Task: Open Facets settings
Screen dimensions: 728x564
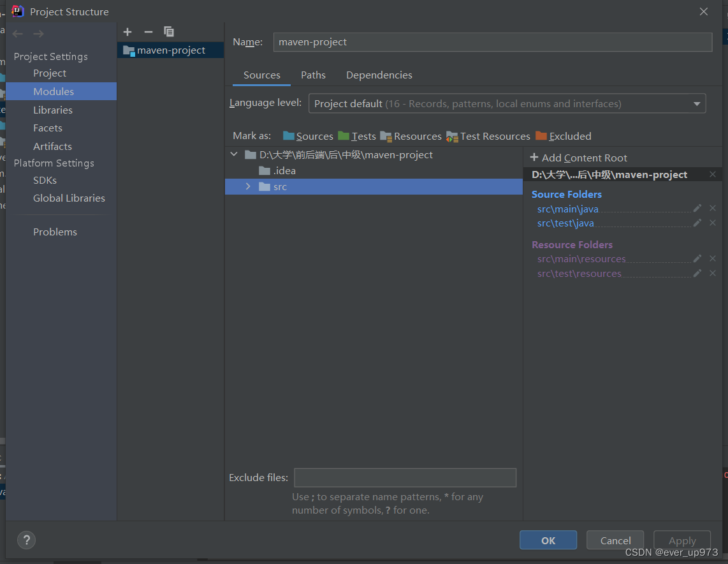Action: [47, 128]
